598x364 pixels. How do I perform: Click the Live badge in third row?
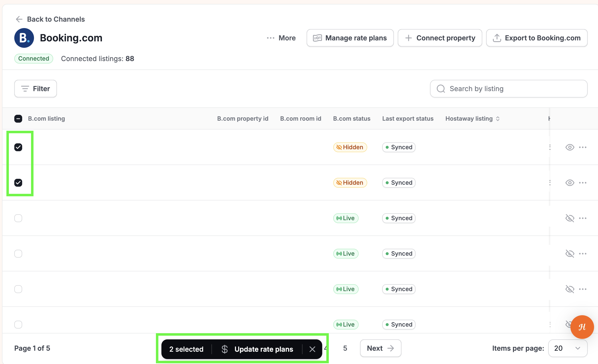click(346, 218)
